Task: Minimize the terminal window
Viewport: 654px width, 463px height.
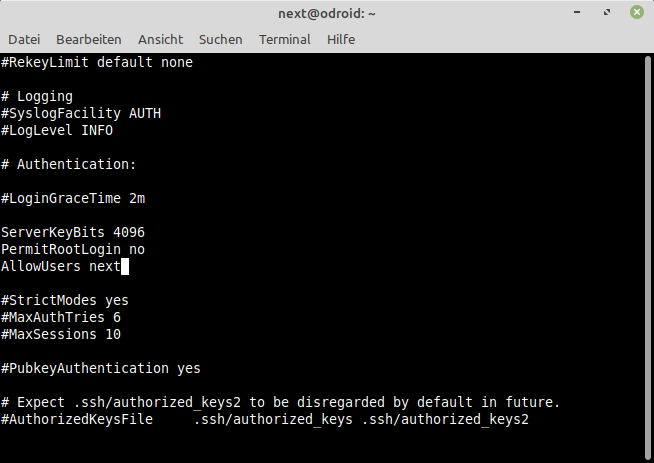Action: [577, 12]
